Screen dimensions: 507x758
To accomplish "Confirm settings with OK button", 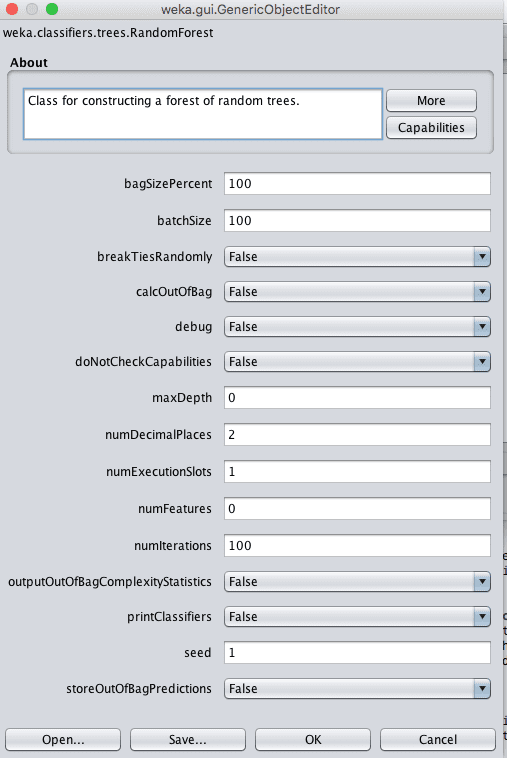I will tap(313, 740).
